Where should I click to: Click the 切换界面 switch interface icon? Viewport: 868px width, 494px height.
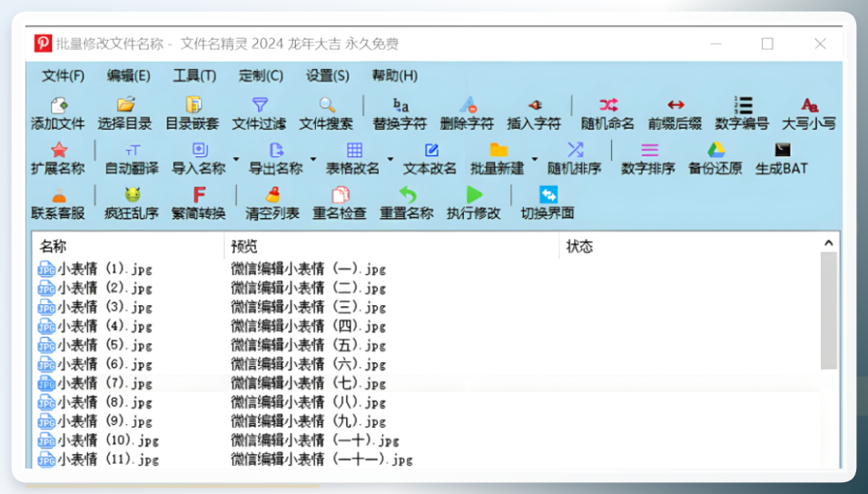(548, 194)
